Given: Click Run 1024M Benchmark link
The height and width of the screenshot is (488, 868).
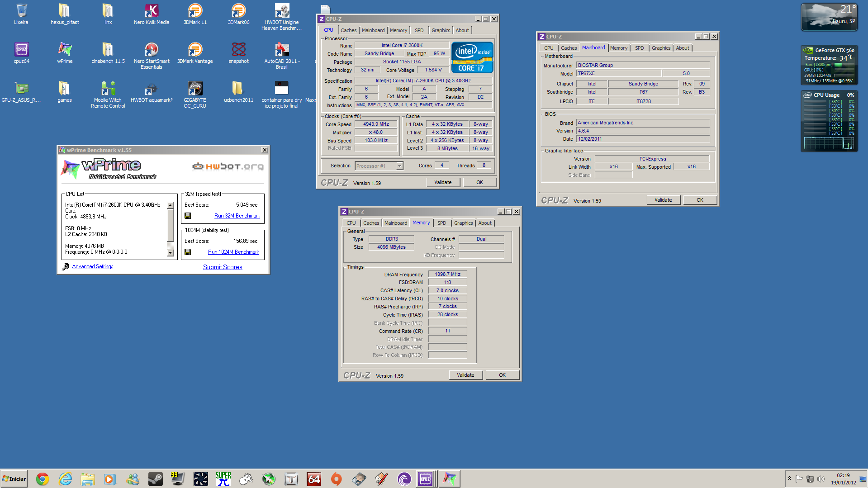Looking at the screenshot, I should click(x=233, y=252).
